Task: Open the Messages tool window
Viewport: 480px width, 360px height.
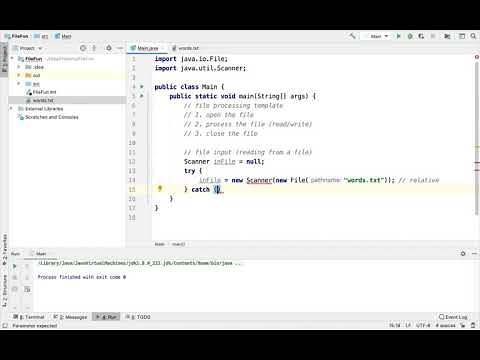Action: (x=70, y=317)
